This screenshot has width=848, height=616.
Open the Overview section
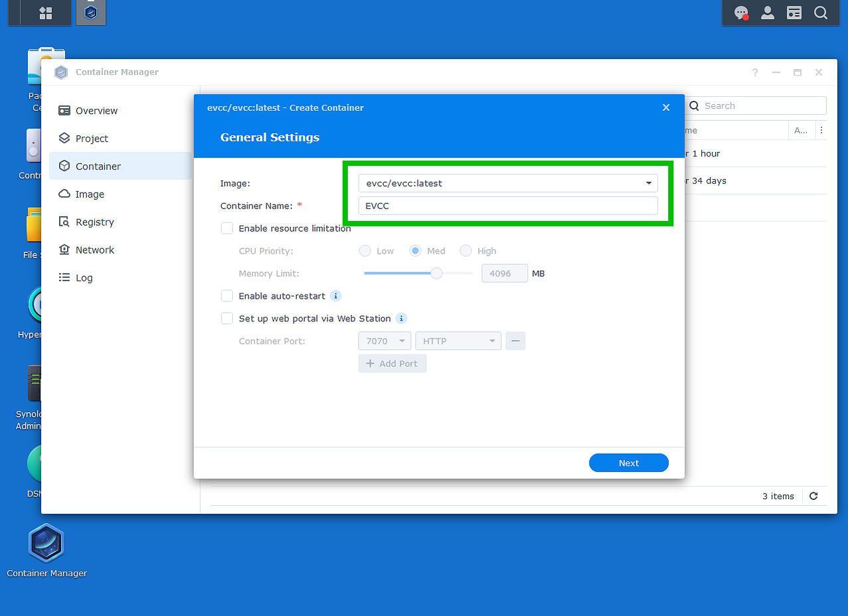pos(120,111)
